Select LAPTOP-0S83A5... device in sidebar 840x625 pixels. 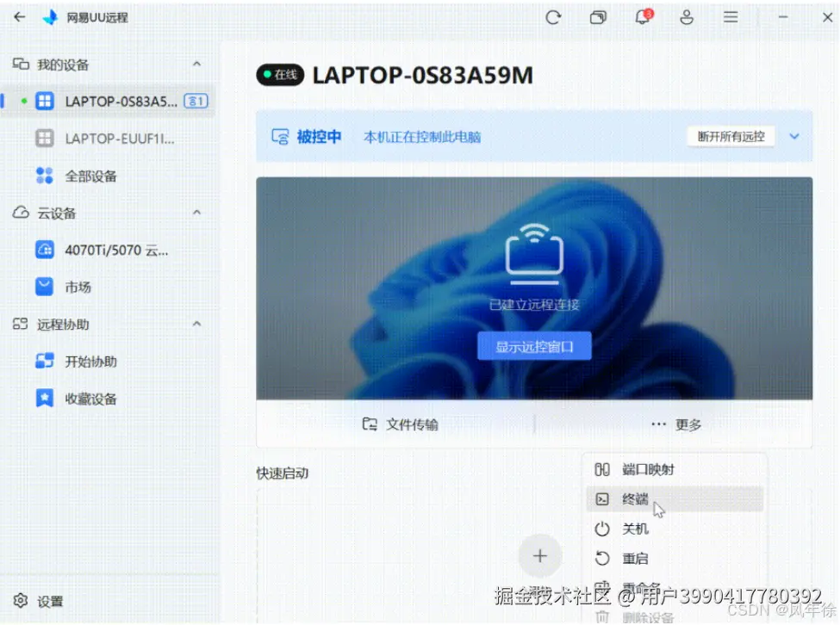[x=109, y=101]
